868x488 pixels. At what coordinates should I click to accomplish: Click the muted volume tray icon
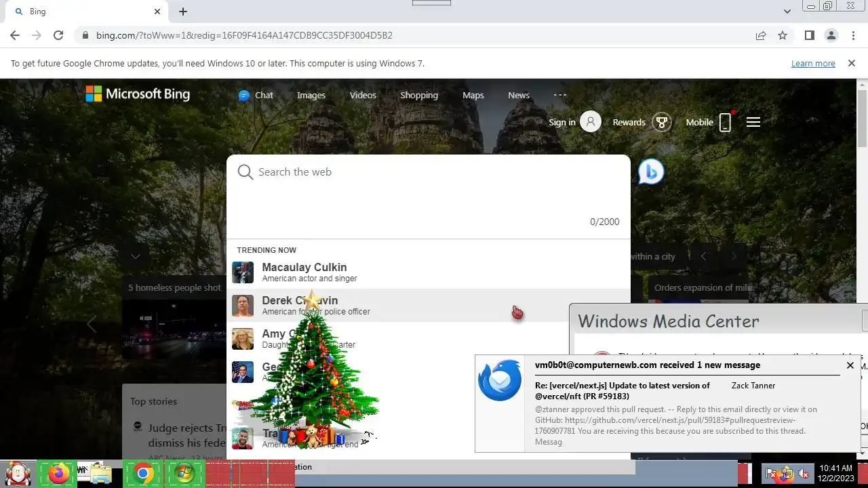(x=804, y=473)
